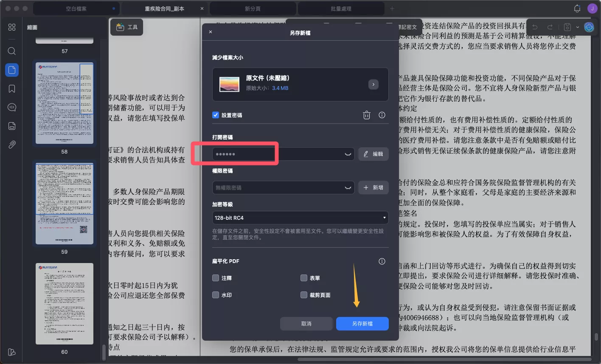Click the 原始大小: 3.4 MB text
The width and height of the screenshot is (601, 364).
click(267, 88)
